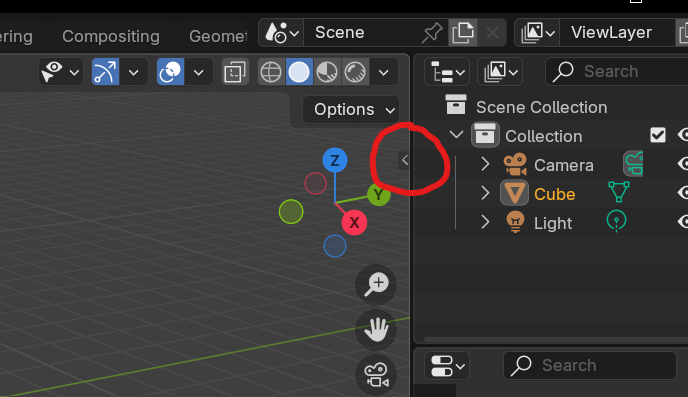
Task: Select the Scene Collection row
Action: tap(541, 107)
